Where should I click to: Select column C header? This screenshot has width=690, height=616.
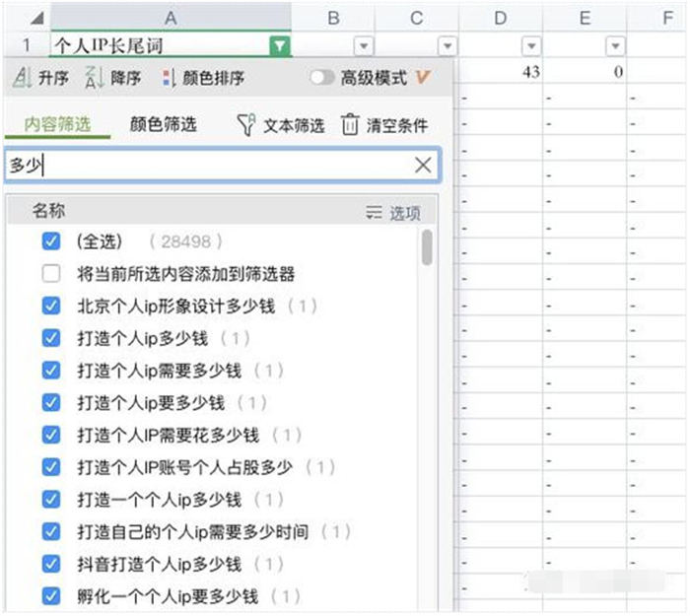(416, 18)
